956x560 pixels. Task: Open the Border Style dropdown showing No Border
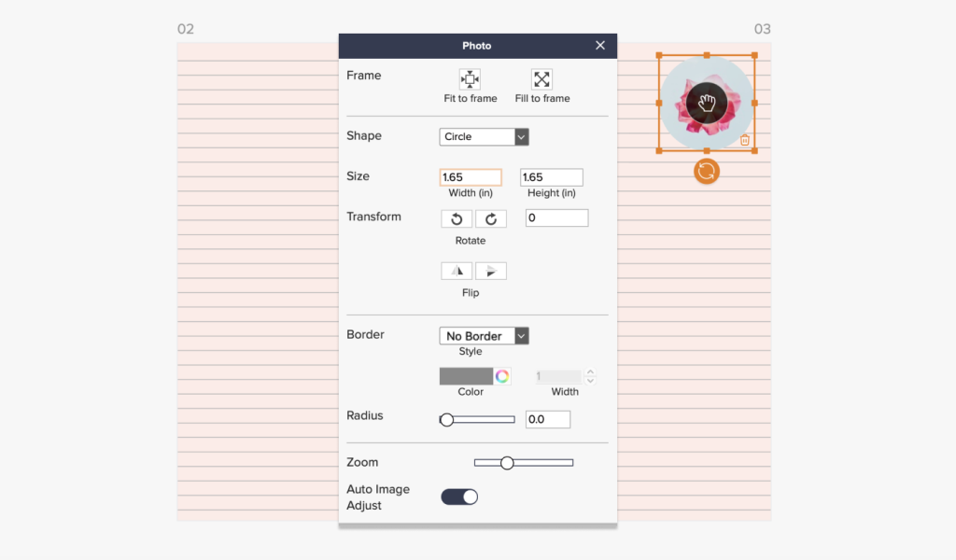click(x=484, y=335)
